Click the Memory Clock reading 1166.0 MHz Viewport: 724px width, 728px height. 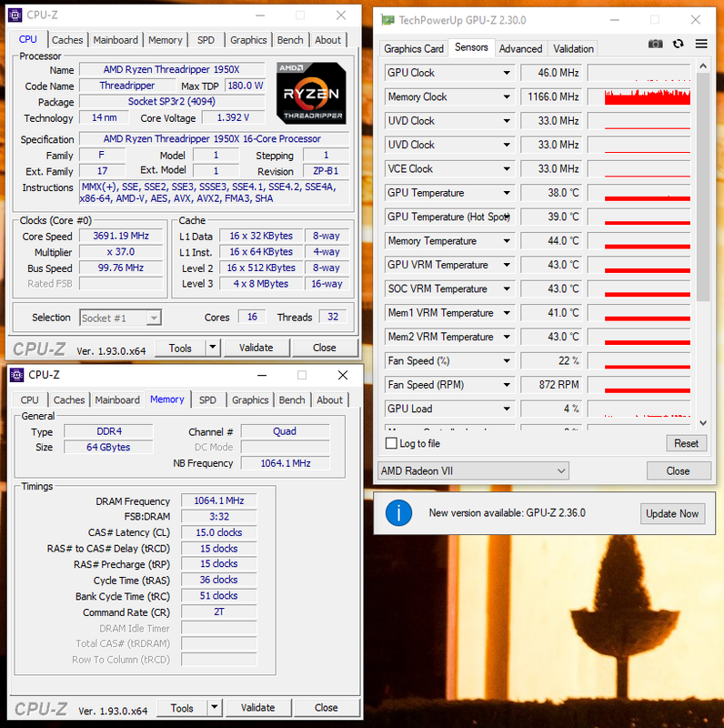coord(551,97)
